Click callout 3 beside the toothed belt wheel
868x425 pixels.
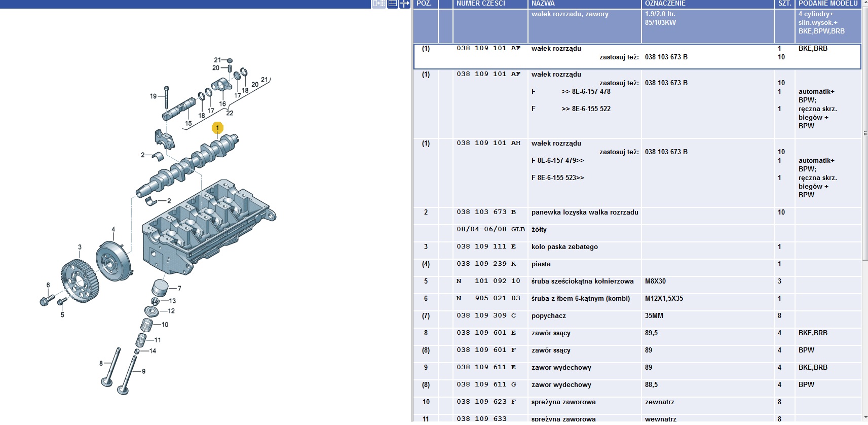click(80, 247)
